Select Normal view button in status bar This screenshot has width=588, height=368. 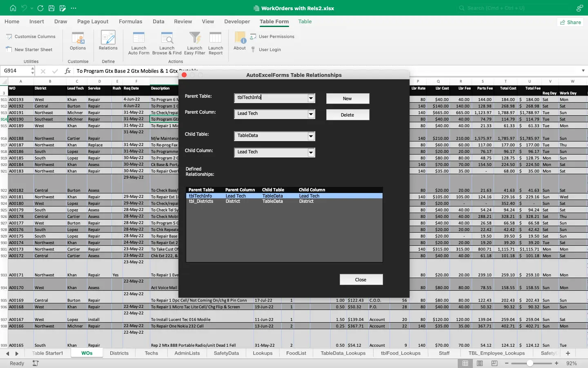tap(465, 363)
